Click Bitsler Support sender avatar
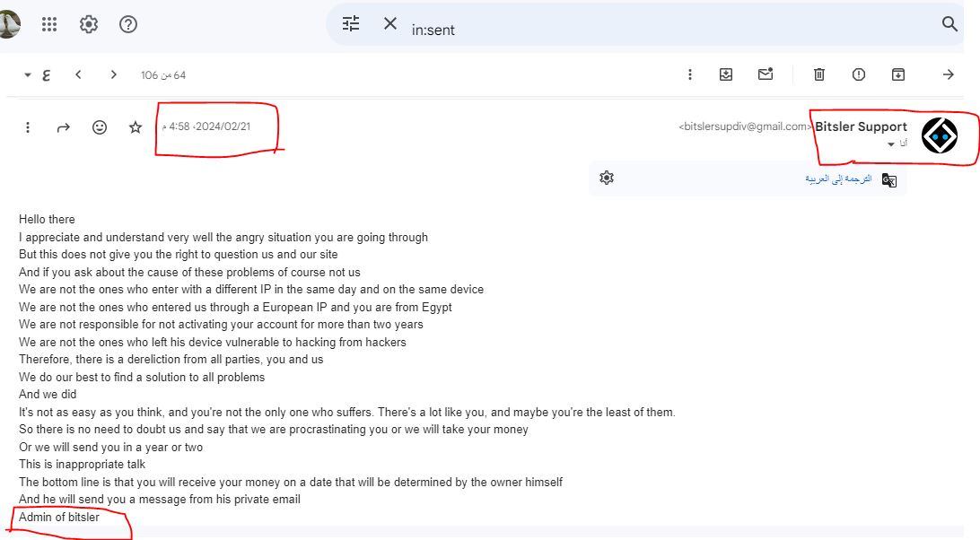Image resolution: width=980 pixels, height=540 pixels. pyautogui.click(x=940, y=135)
